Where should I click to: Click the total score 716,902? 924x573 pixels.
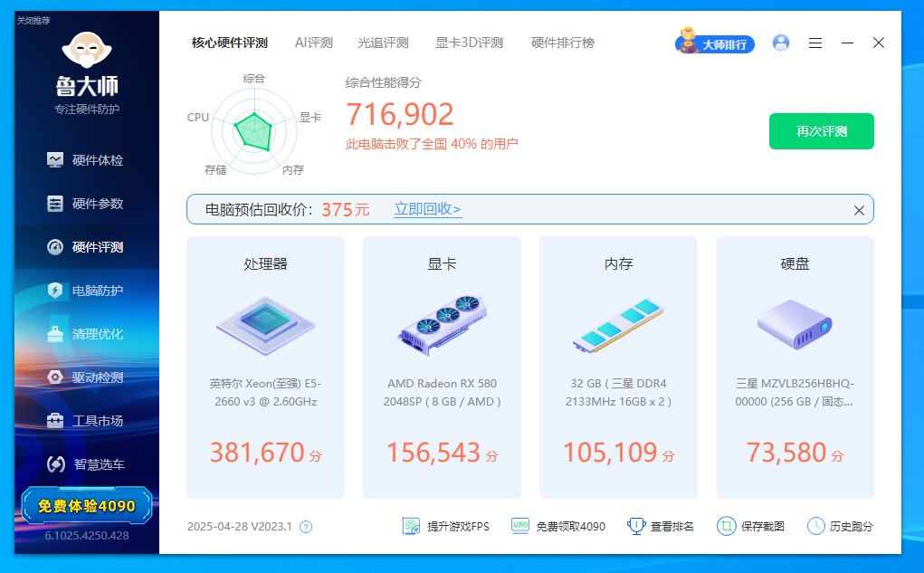pos(399,114)
